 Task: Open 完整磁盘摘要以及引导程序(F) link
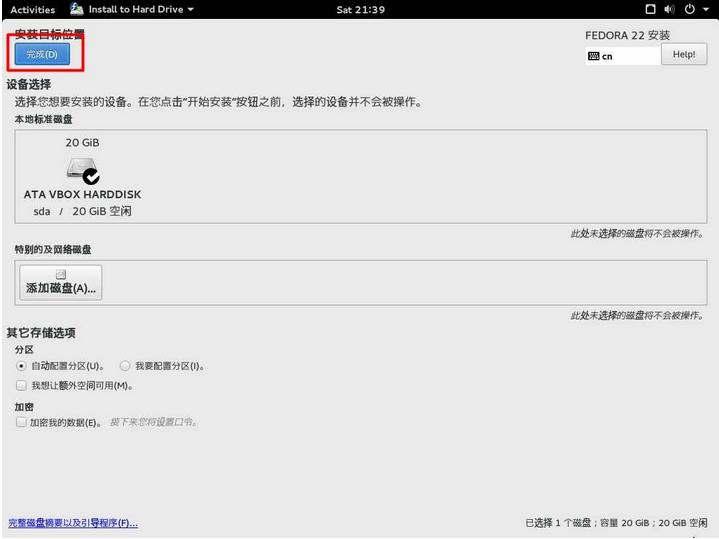(x=73, y=523)
